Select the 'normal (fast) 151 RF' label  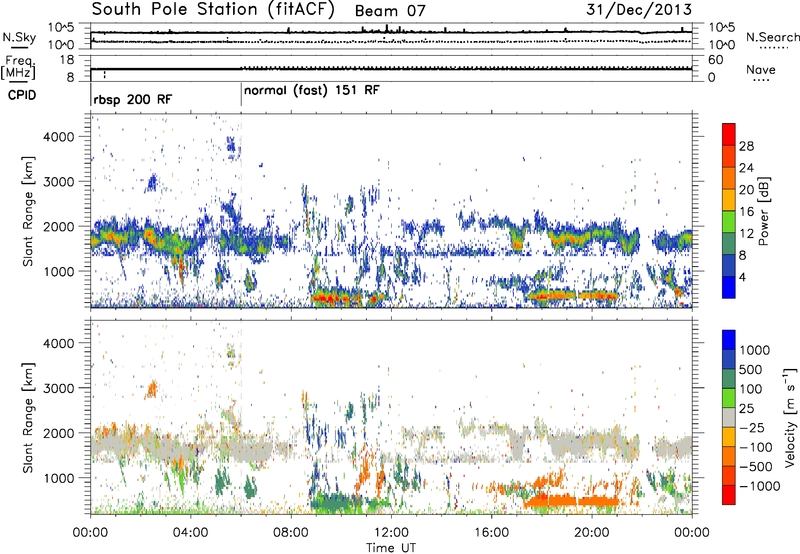[x=312, y=91]
